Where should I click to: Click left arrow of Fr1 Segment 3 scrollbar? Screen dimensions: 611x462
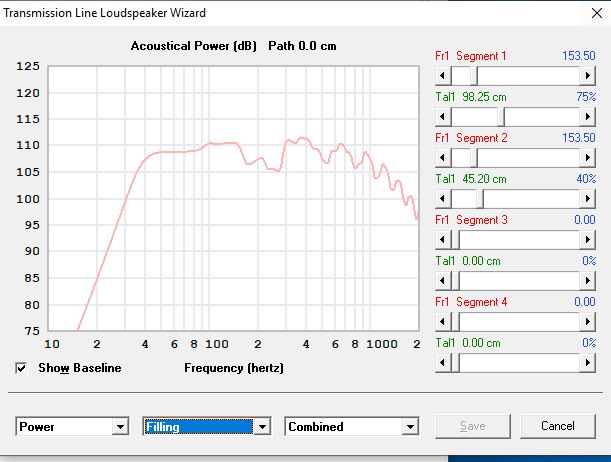(443, 240)
